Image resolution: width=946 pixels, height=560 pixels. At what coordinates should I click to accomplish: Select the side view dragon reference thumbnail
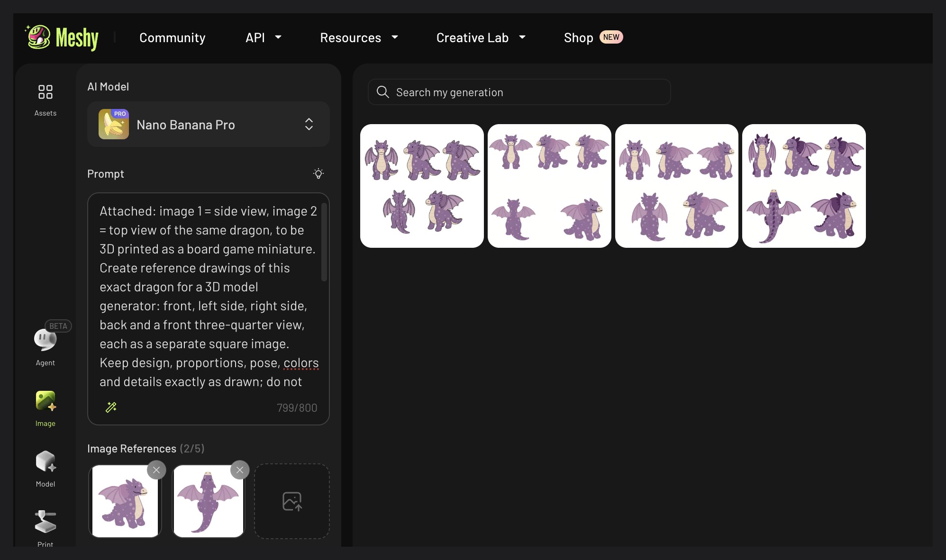pyautogui.click(x=125, y=501)
